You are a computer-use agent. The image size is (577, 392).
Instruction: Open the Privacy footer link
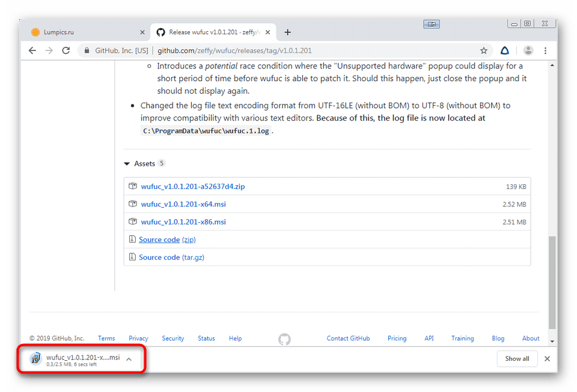point(138,339)
